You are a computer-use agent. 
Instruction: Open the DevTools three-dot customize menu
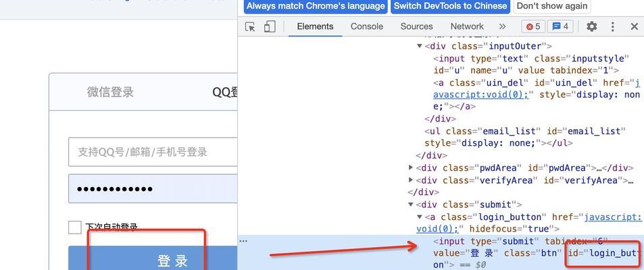pyautogui.click(x=613, y=27)
